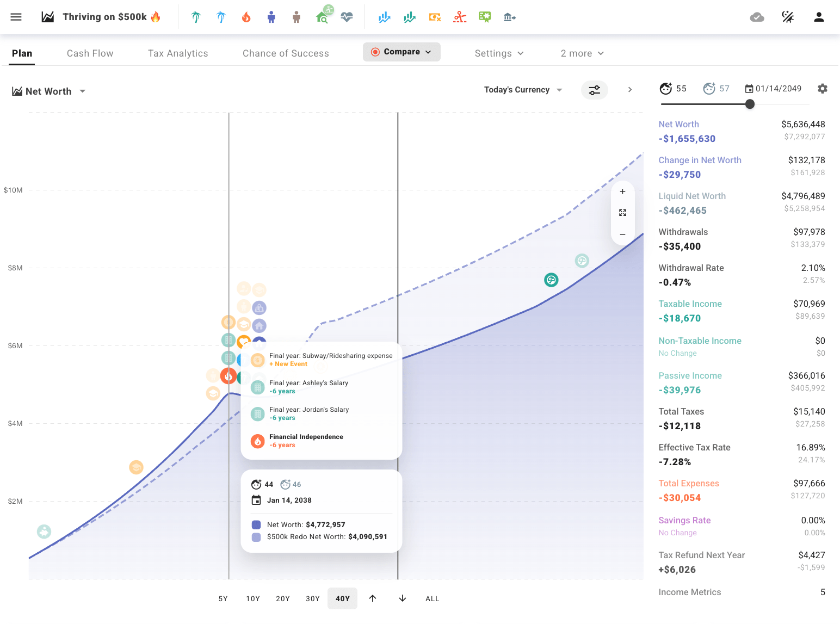Click the orange flame icon in toolbar

click(x=246, y=17)
